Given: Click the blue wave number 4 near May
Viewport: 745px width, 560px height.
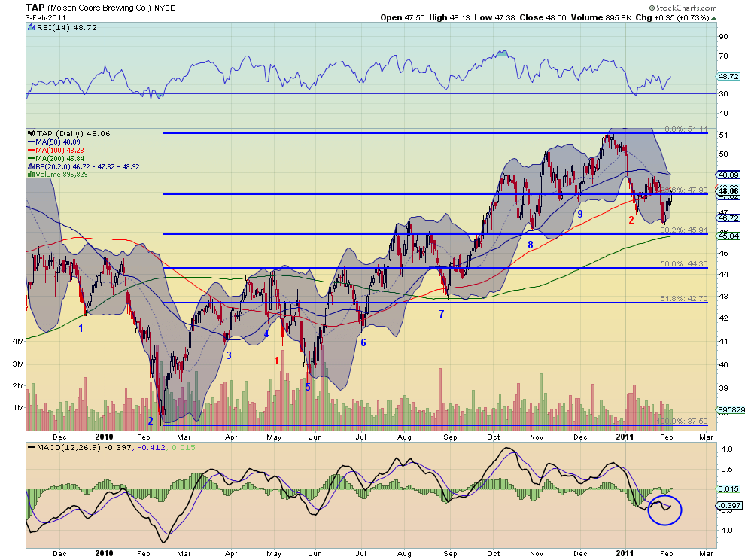Looking at the screenshot, I should coord(266,333).
